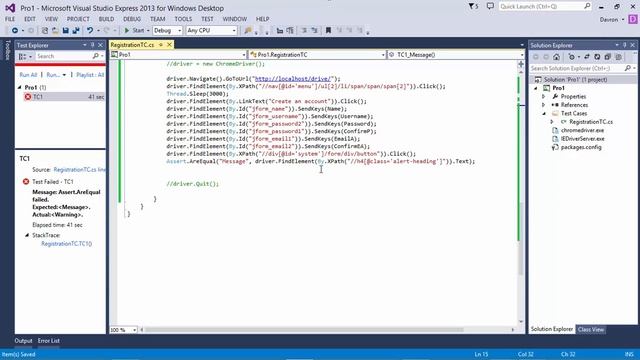Open the TEST menu

pos(207,19)
